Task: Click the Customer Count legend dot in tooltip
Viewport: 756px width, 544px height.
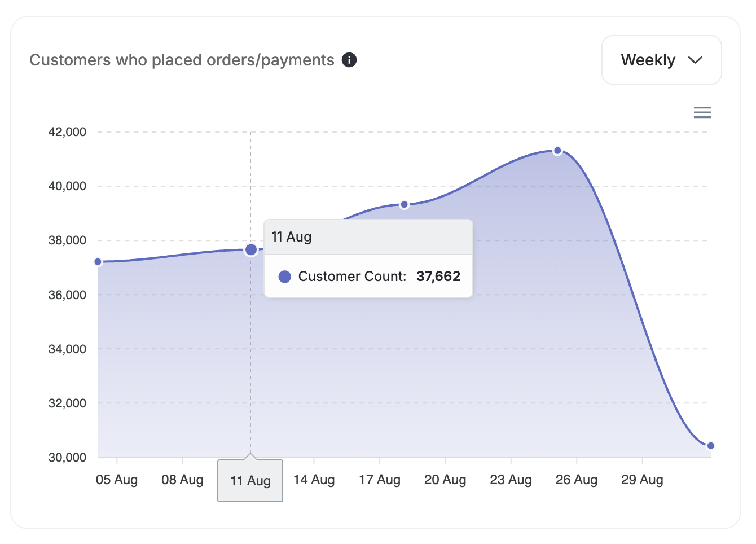Action: point(285,277)
